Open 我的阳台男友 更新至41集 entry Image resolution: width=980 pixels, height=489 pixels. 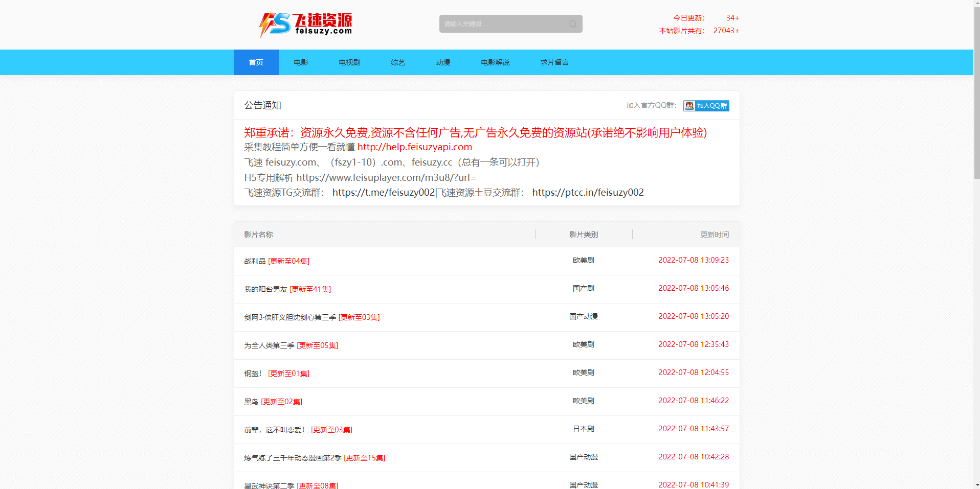click(287, 289)
